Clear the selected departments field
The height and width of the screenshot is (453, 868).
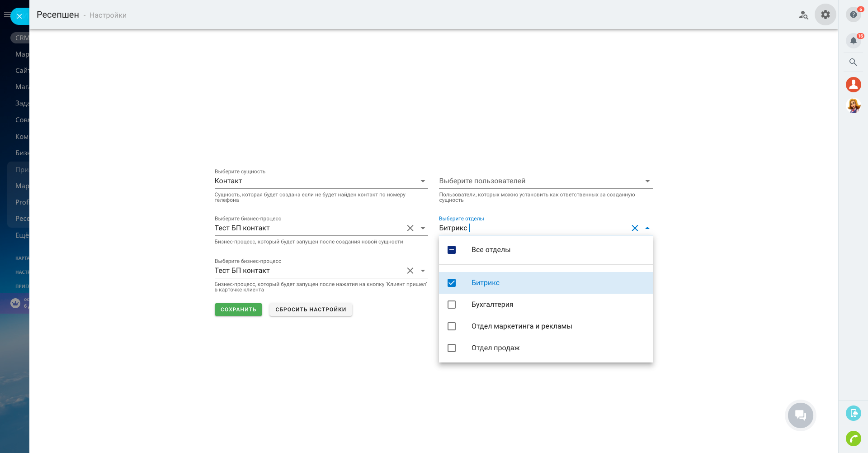click(635, 228)
